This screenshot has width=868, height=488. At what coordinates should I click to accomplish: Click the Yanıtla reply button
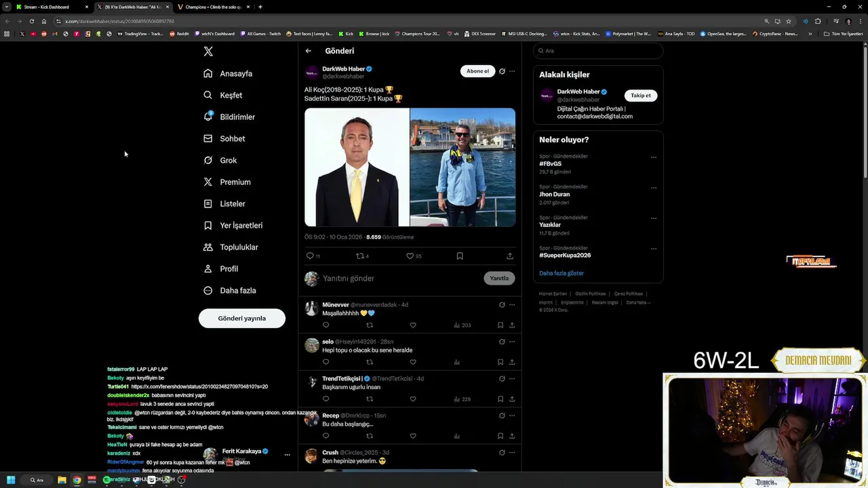[x=499, y=278]
